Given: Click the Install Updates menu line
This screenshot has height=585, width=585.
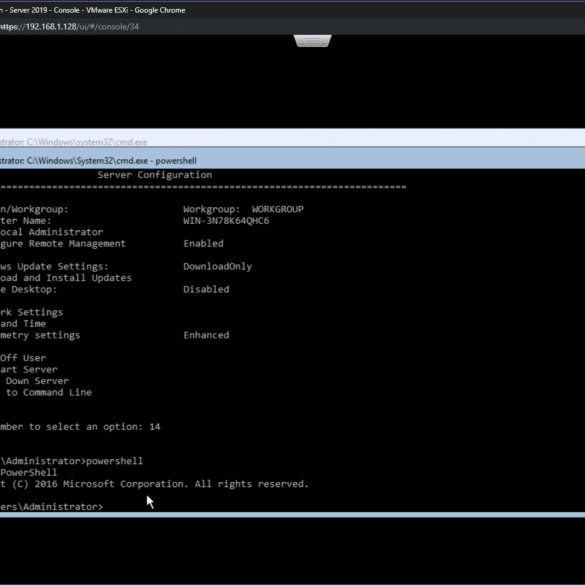Looking at the screenshot, I should 66,278.
